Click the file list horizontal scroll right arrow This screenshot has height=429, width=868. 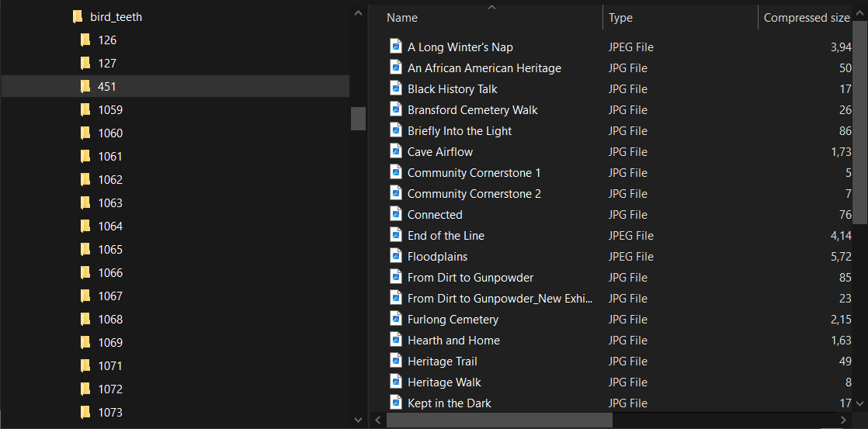pyautogui.click(x=843, y=420)
